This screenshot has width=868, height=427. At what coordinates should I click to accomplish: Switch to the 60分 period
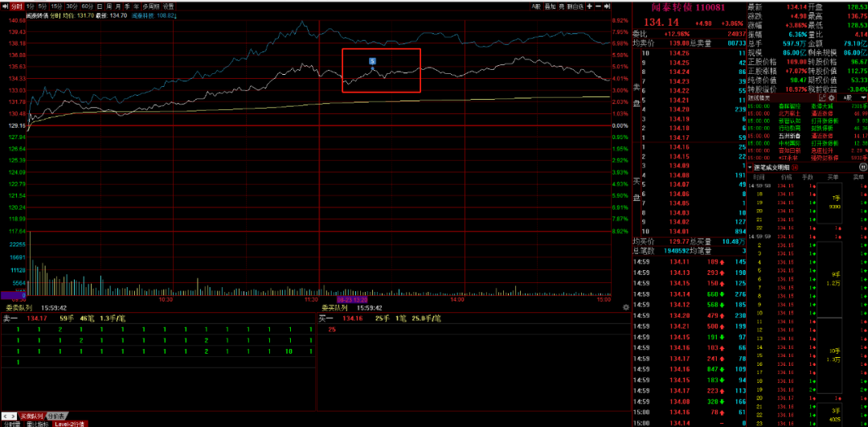point(87,6)
